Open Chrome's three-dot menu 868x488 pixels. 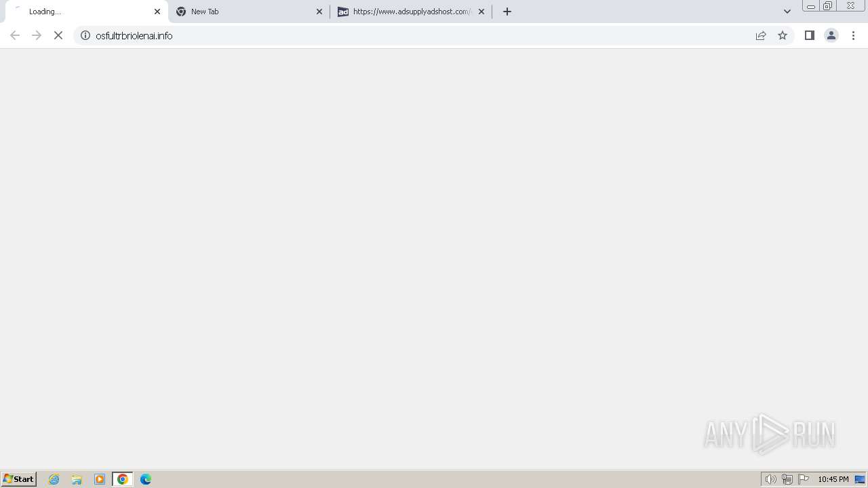[x=853, y=35]
